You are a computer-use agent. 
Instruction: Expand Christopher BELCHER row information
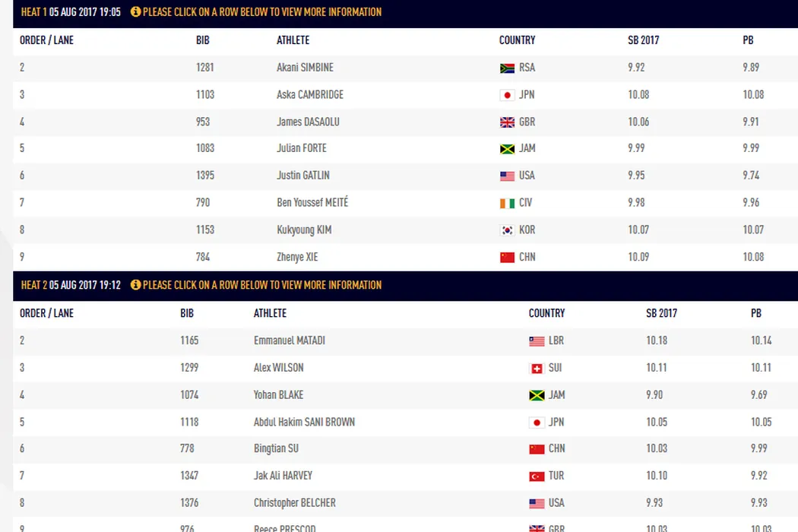pyautogui.click(x=294, y=503)
